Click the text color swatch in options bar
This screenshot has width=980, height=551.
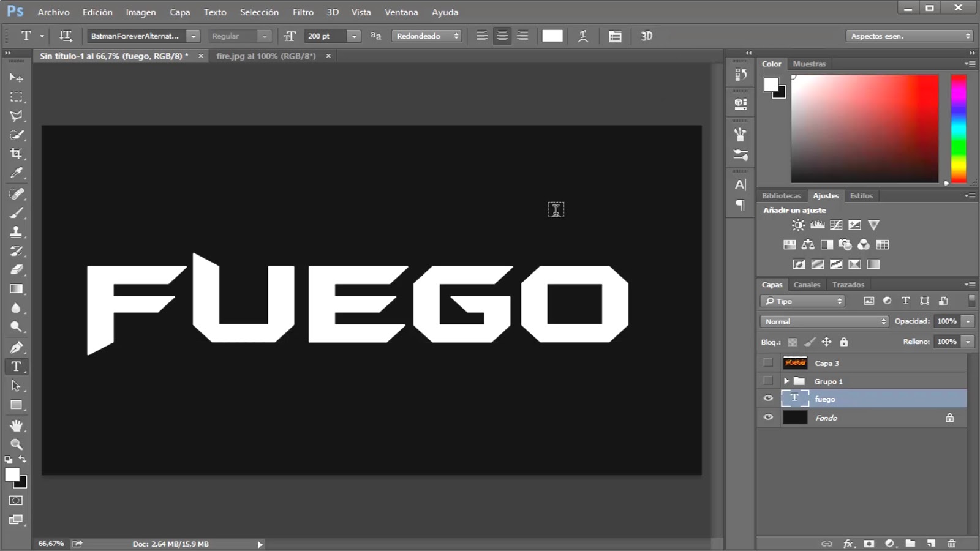coord(552,36)
